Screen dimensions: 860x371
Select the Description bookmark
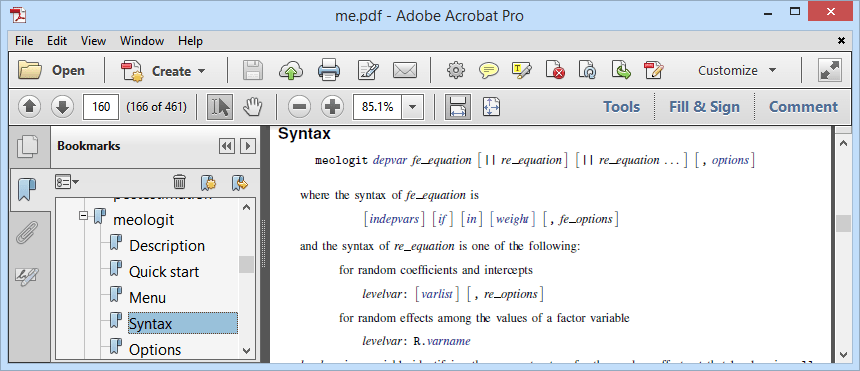[167, 246]
